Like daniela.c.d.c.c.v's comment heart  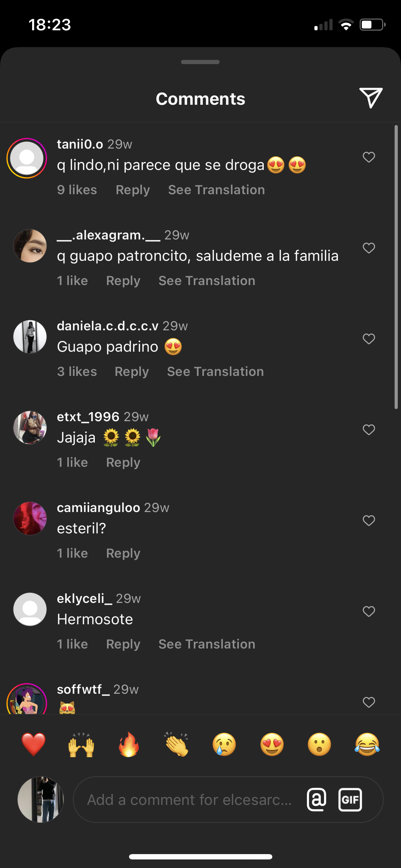point(369,339)
